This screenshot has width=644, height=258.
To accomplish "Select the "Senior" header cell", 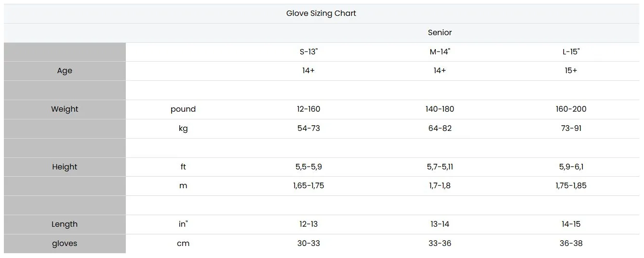I will click(440, 33).
